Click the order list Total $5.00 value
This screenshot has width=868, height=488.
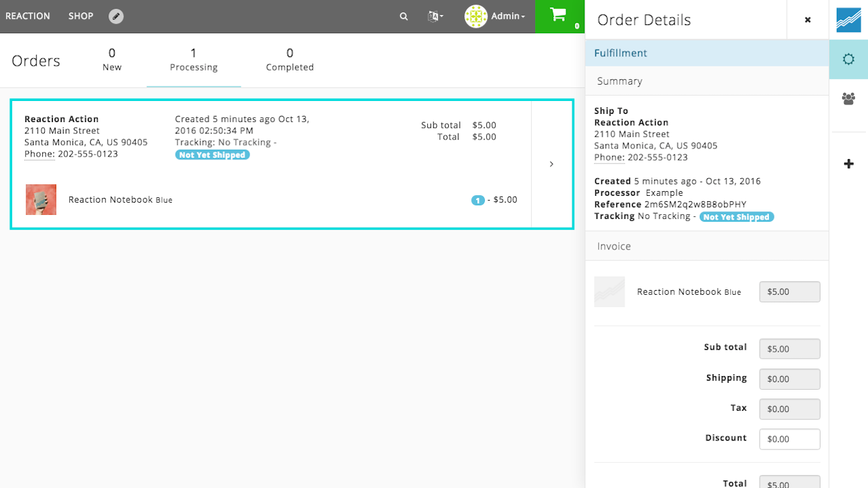pyautogui.click(x=484, y=137)
